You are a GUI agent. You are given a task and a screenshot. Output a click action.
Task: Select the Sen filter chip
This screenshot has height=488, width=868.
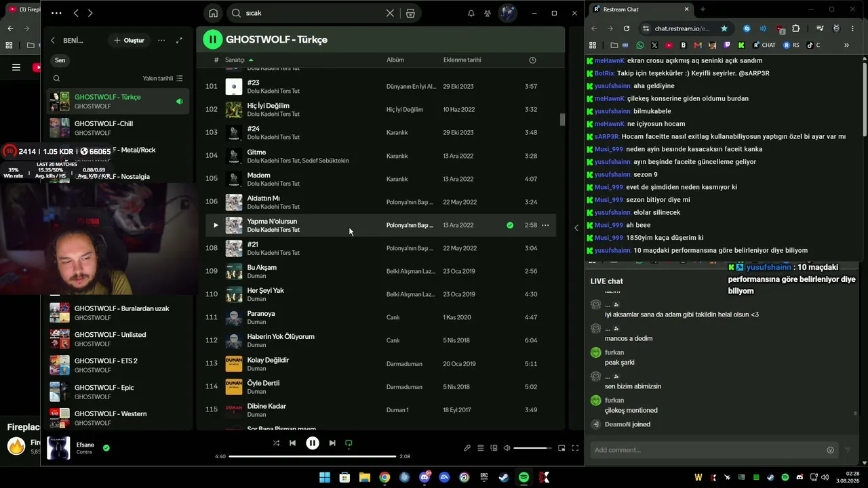click(60, 60)
